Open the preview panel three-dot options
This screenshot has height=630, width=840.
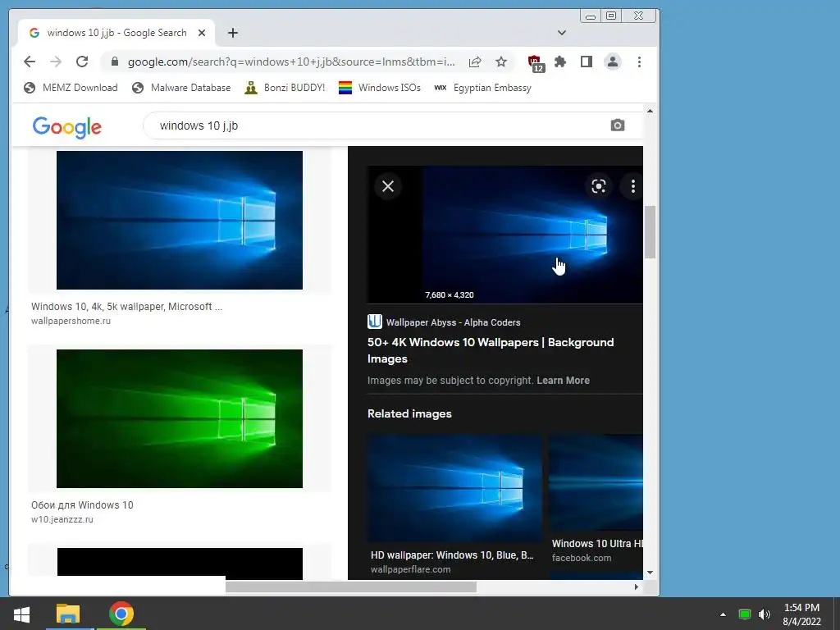click(x=632, y=186)
